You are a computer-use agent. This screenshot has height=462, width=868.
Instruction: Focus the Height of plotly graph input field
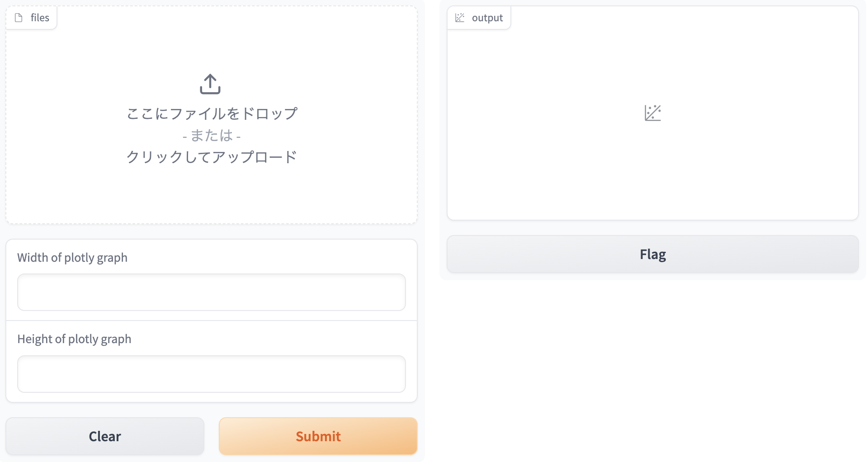coord(211,374)
